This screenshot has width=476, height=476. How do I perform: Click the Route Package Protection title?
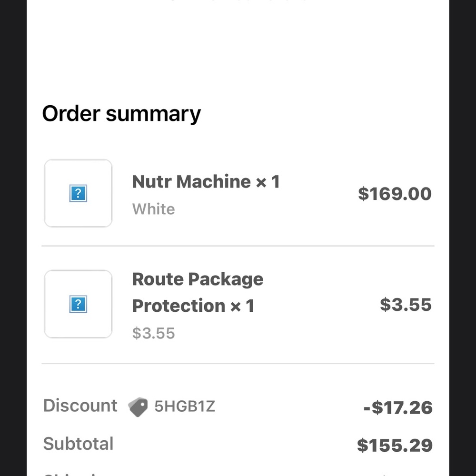tap(198, 292)
